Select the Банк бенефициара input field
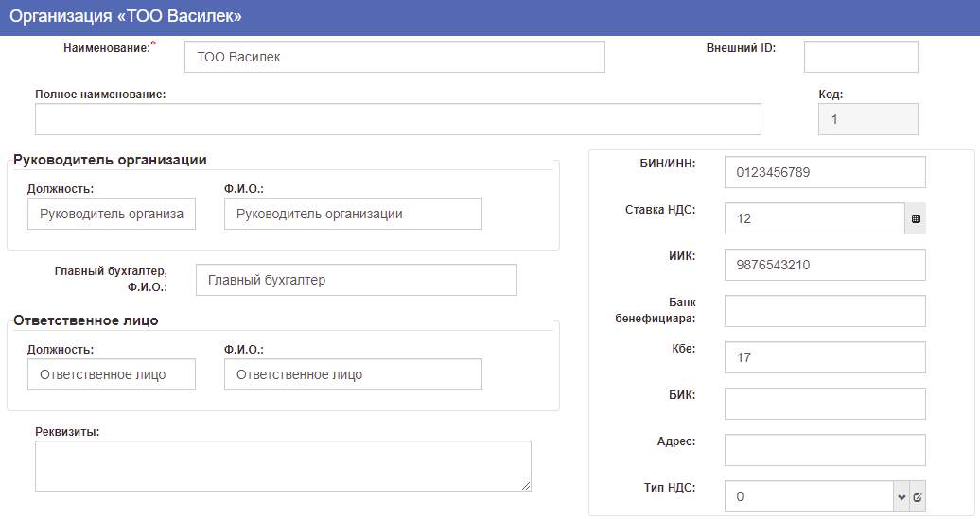This screenshot has width=980, height=519. point(825,311)
